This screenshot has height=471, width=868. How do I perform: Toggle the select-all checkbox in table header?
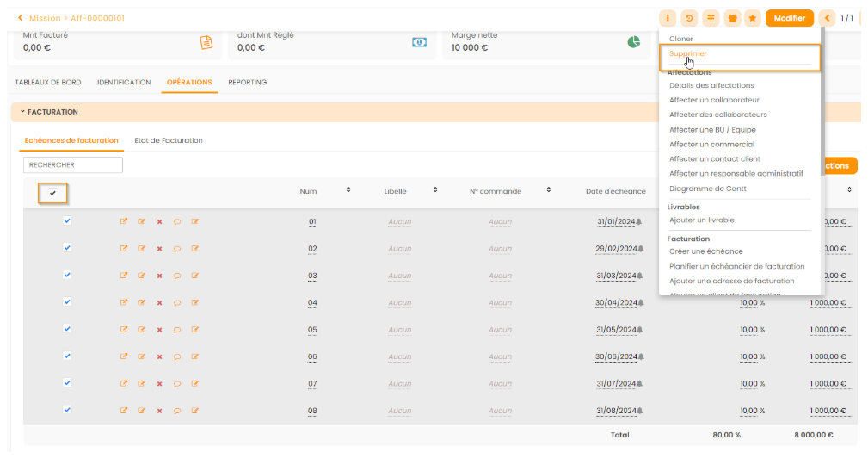(x=53, y=194)
